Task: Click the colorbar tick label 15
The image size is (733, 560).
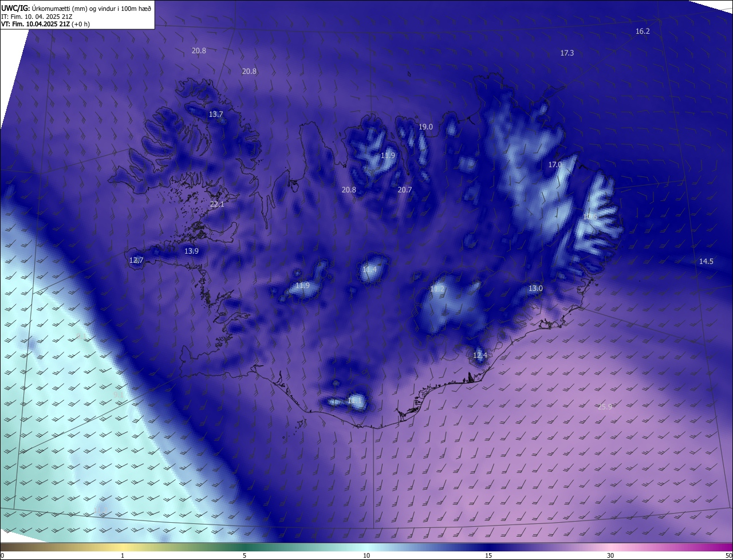Action: [488, 555]
